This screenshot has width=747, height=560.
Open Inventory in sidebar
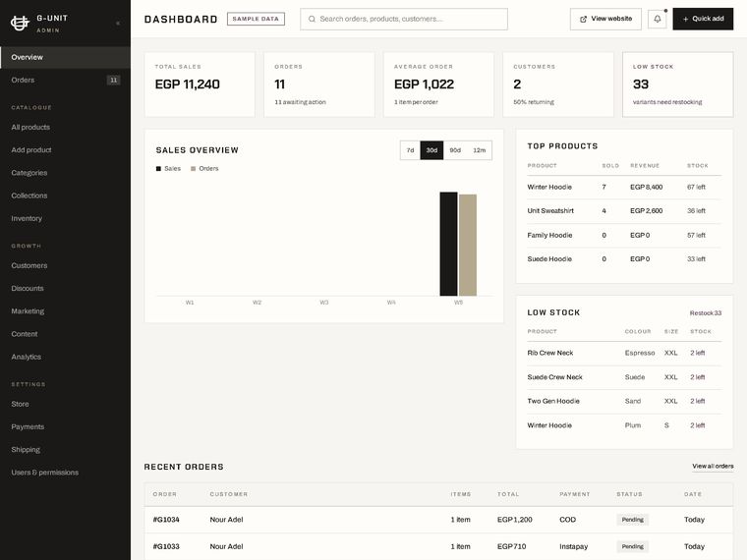65,218
